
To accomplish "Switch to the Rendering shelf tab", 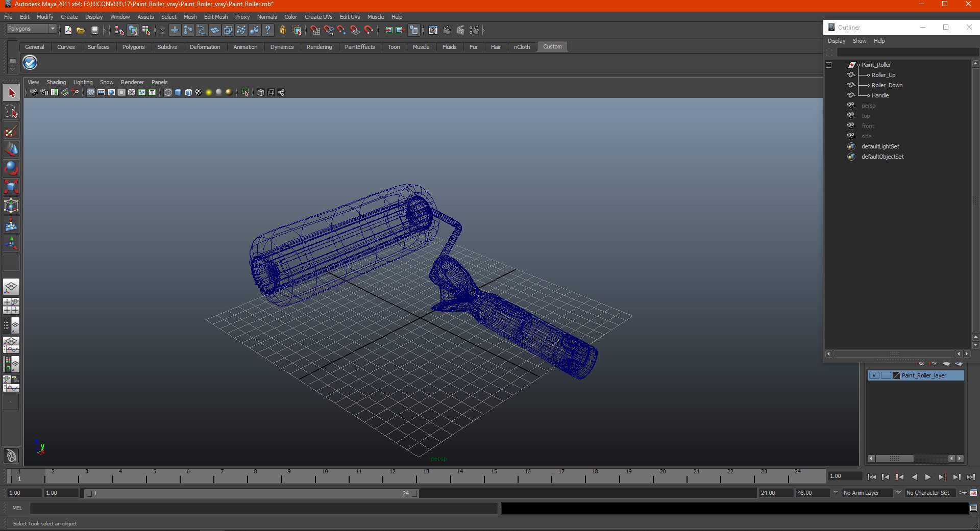I will pos(319,47).
